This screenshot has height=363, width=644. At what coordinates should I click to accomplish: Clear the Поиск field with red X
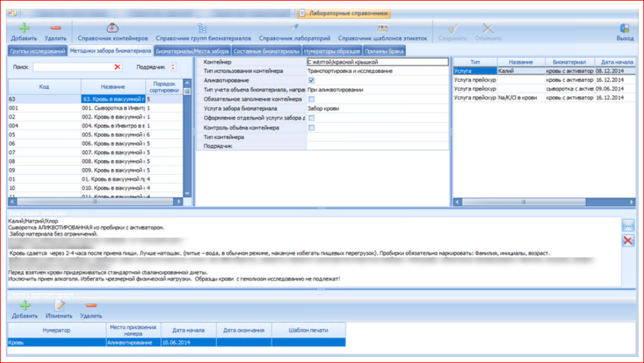[x=118, y=67]
